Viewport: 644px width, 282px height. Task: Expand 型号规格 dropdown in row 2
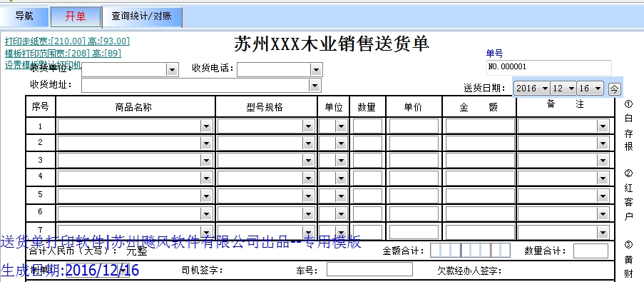click(x=308, y=143)
